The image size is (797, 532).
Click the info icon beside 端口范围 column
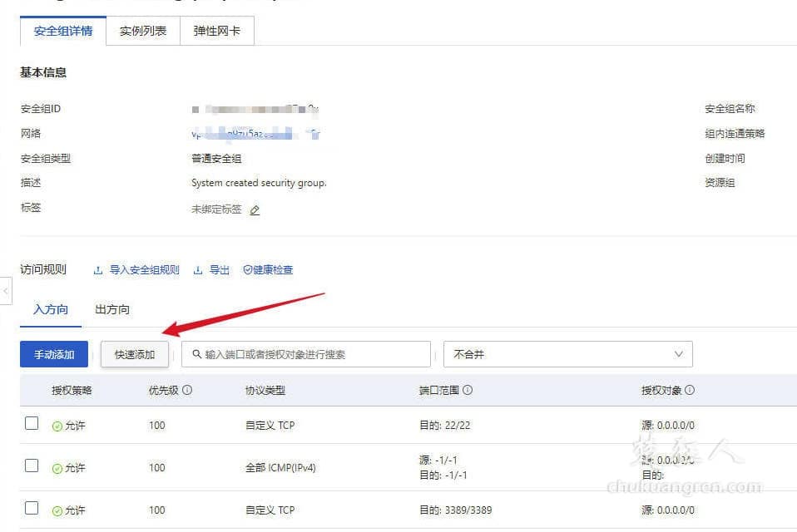coord(467,388)
